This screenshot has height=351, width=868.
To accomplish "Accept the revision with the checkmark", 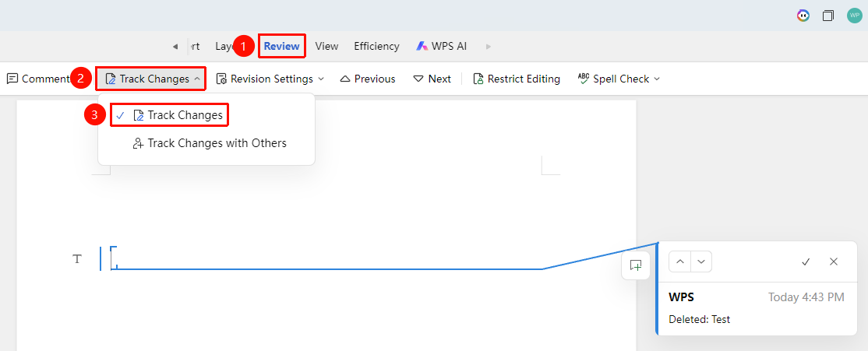I will click(806, 261).
